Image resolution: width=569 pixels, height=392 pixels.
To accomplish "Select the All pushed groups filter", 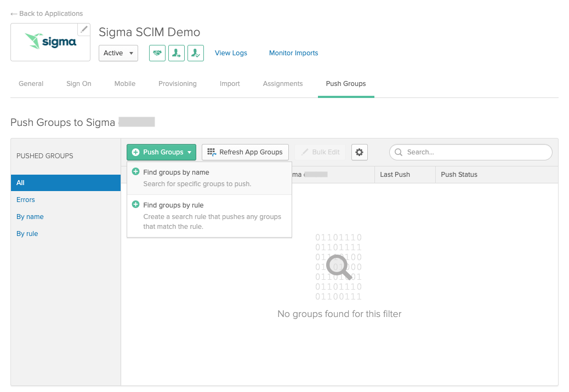I will point(66,183).
